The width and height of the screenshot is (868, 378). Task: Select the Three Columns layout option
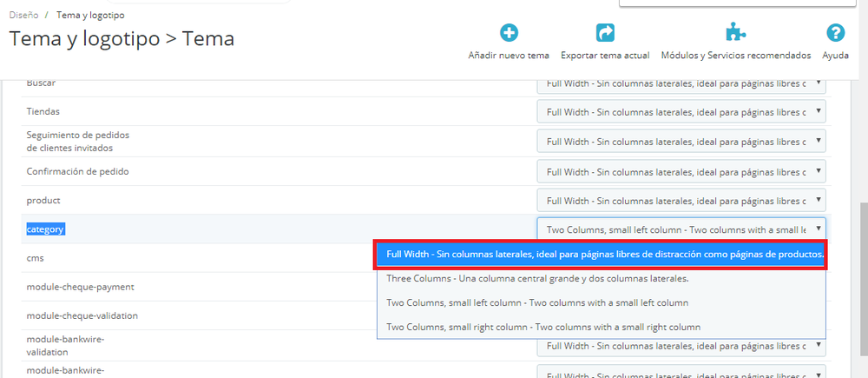602,279
